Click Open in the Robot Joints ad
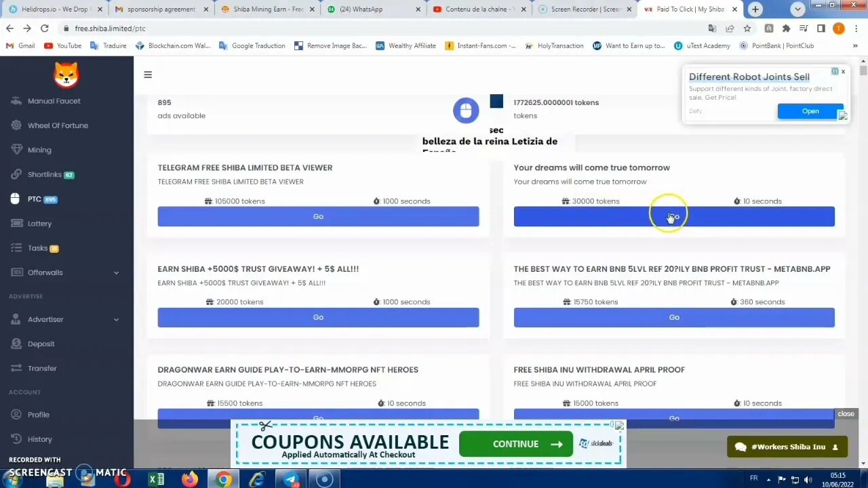Screen dimensions: 868x488 tap(810, 111)
